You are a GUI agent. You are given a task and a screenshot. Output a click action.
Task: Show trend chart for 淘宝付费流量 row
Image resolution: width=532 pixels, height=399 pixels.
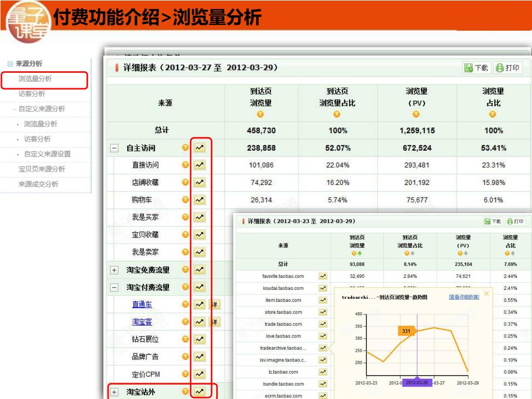tap(199, 287)
